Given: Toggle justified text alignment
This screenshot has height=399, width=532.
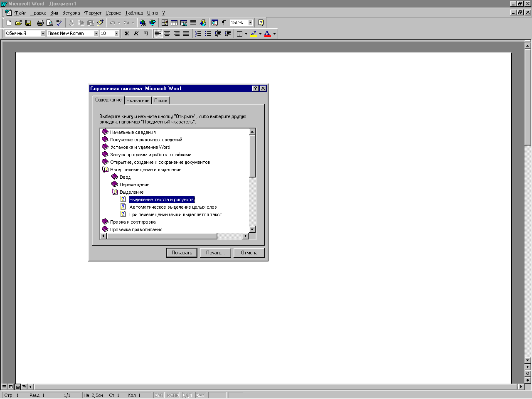Looking at the screenshot, I should (x=186, y=34).
